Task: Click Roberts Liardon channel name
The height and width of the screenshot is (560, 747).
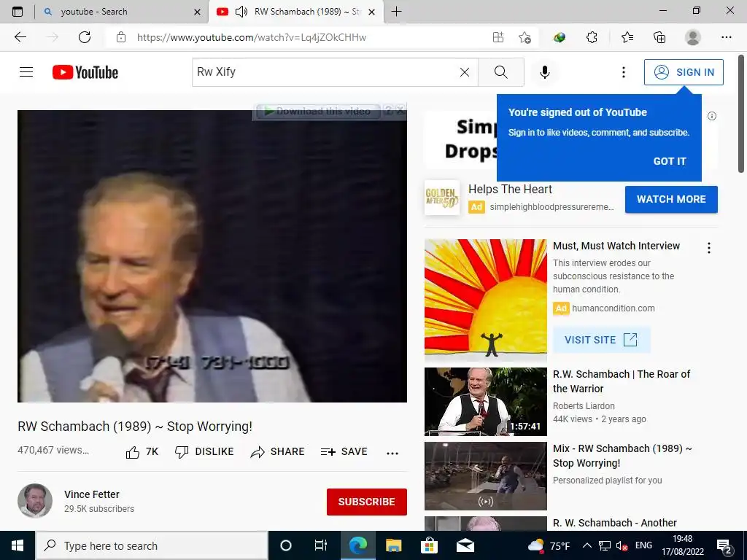Action: coord(584,405)
